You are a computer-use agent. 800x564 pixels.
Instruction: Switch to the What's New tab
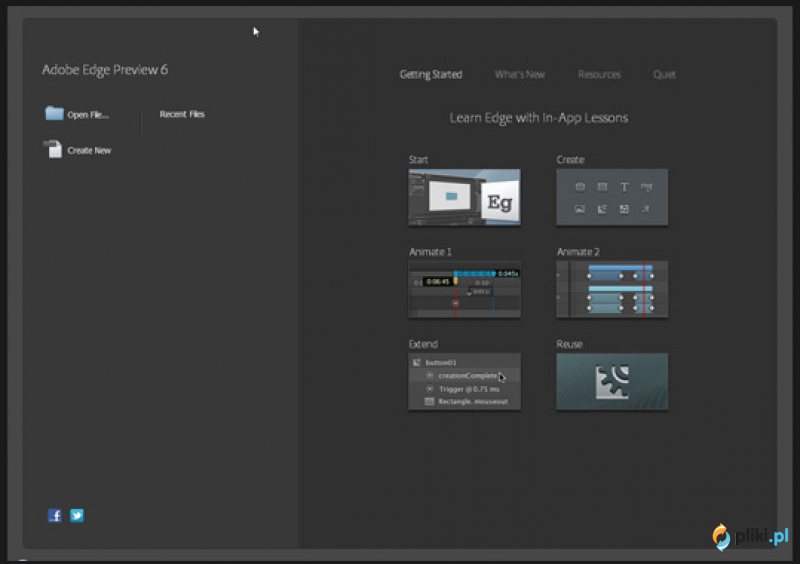[x=519, y=75]
